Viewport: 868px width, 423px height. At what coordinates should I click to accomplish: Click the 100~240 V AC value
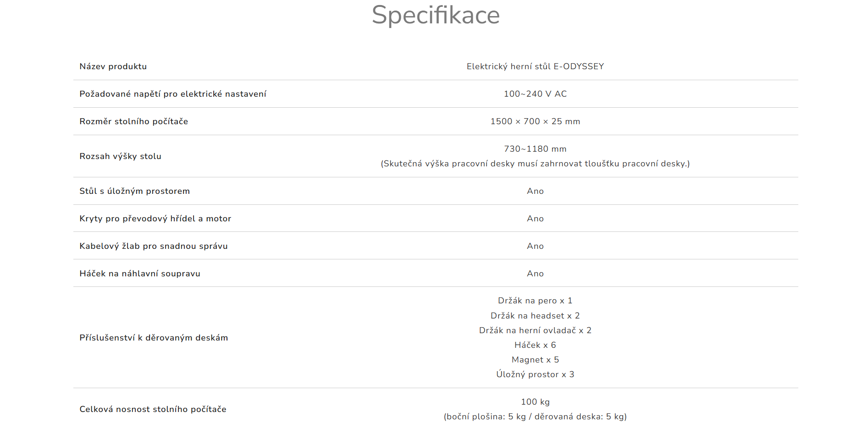tap(535, 94)
